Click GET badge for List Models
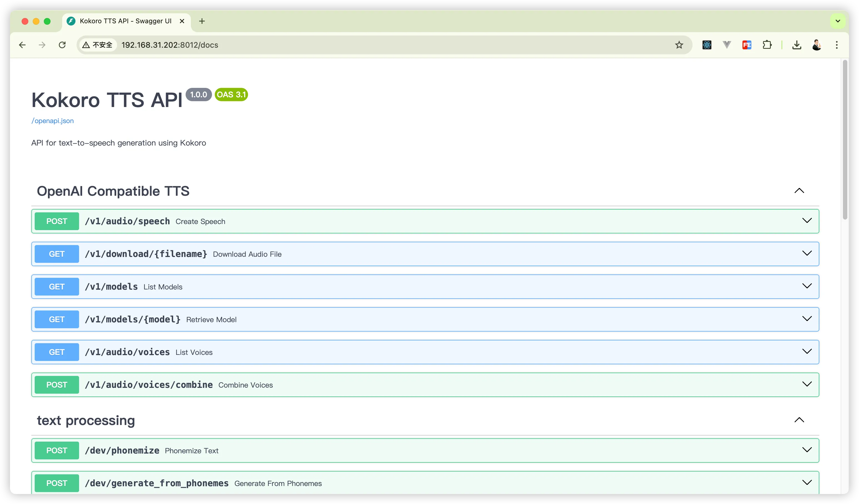Screen dimensions: 859x504 pos(57,287)
